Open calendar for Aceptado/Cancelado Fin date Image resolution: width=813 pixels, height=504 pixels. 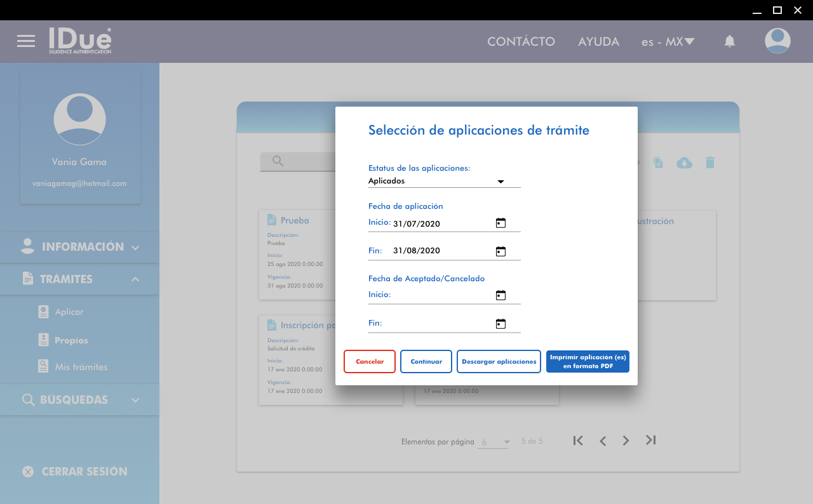point(501,324)
